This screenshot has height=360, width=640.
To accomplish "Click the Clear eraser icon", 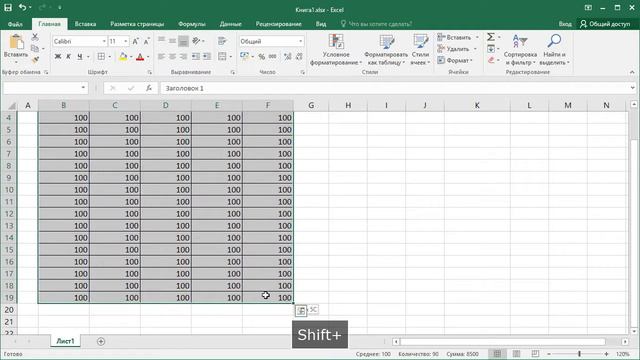I will point(491,60).
